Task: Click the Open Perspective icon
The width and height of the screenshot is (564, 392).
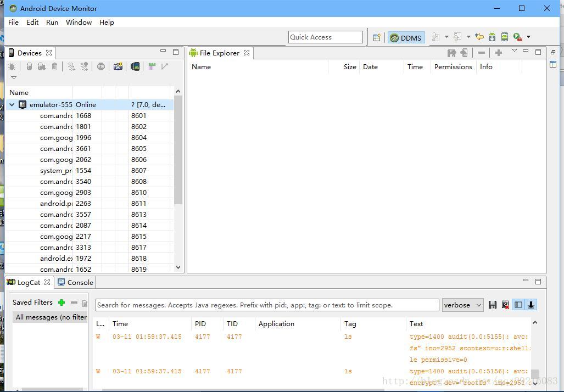Action: pyautogui.click(x=377, y=37)
